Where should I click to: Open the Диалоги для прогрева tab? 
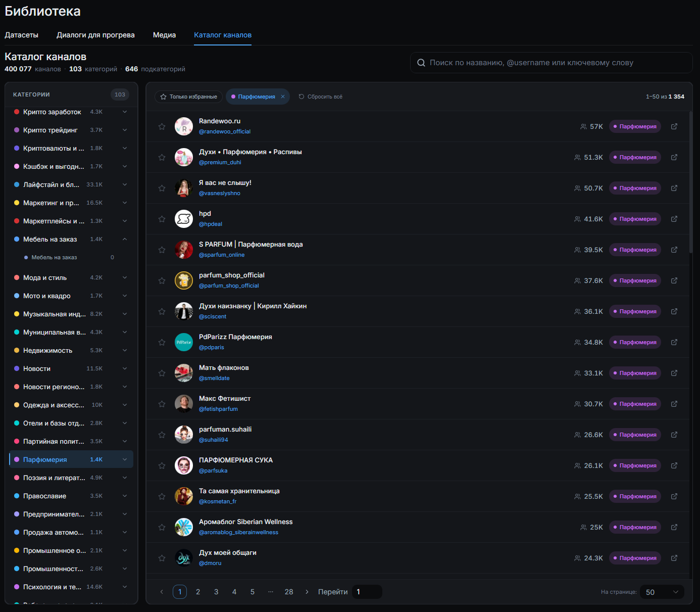[x=95, y=35]
